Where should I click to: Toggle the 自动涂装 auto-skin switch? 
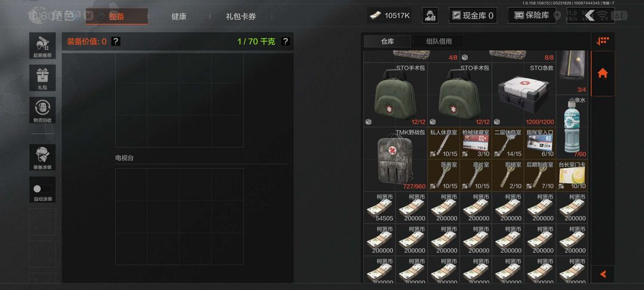pos(42,189)
